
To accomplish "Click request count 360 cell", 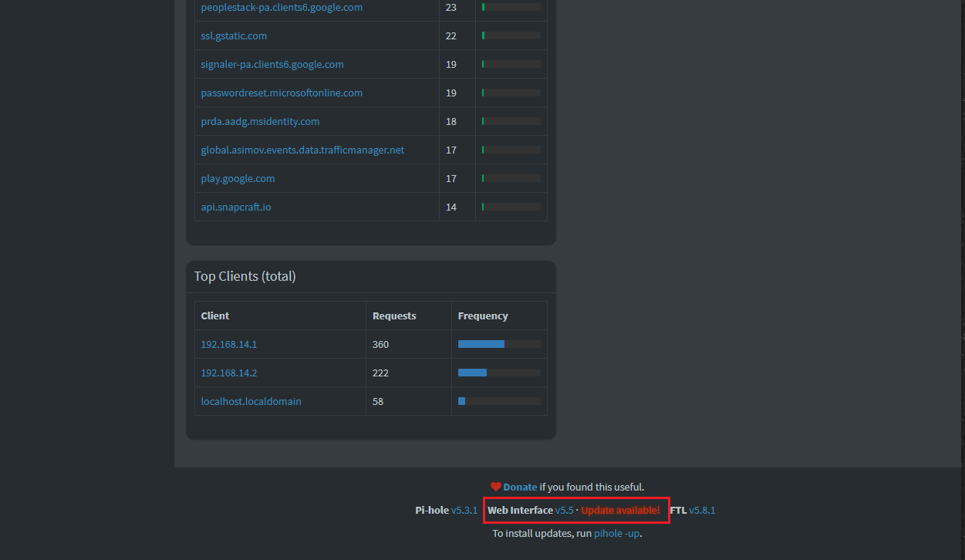I will [x=408, y=344].
